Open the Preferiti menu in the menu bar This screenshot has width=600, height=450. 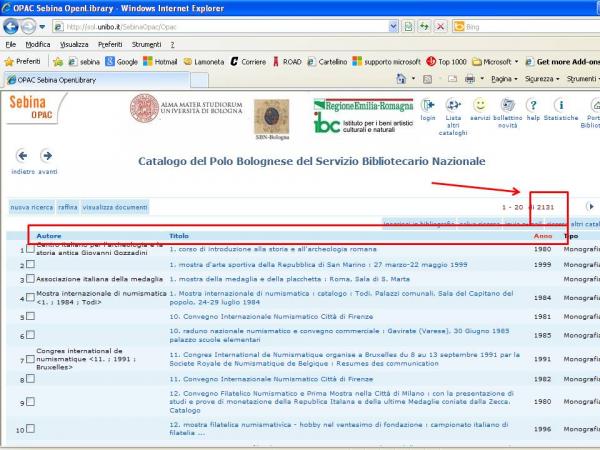110,44
